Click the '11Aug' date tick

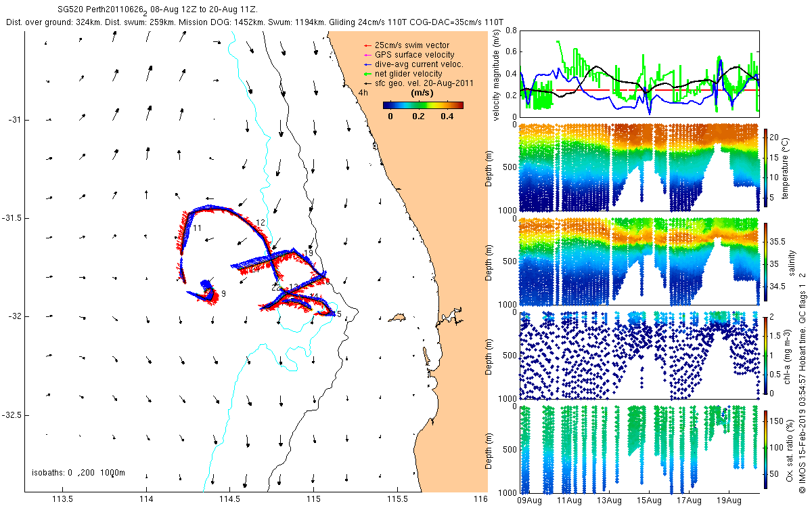(x=568, y=501)
